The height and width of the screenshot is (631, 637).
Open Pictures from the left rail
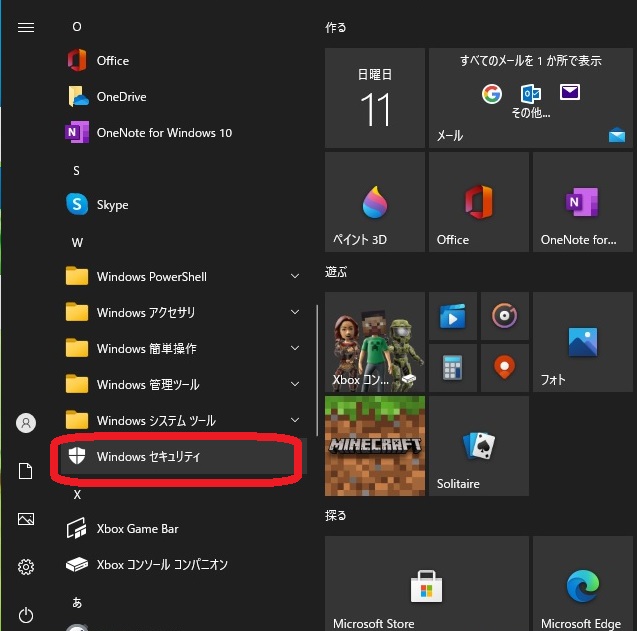(26, 519)
